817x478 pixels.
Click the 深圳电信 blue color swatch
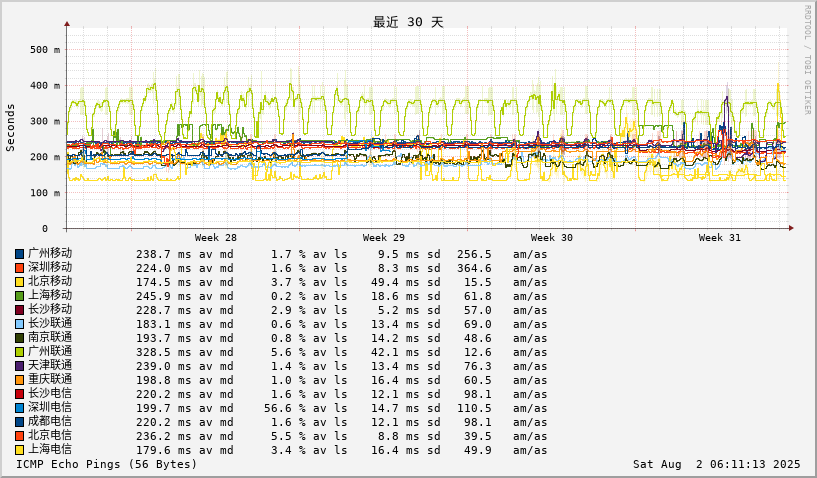coord(19,409)
